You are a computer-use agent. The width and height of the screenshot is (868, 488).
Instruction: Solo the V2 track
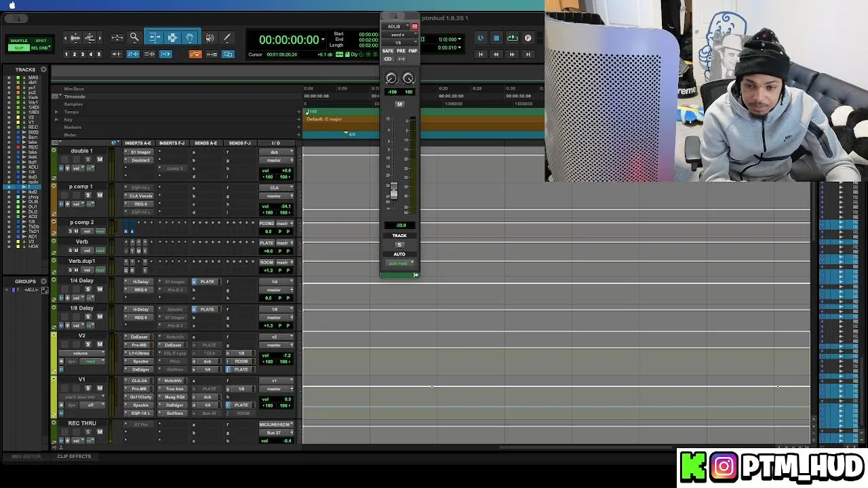(x=87, y=344)
